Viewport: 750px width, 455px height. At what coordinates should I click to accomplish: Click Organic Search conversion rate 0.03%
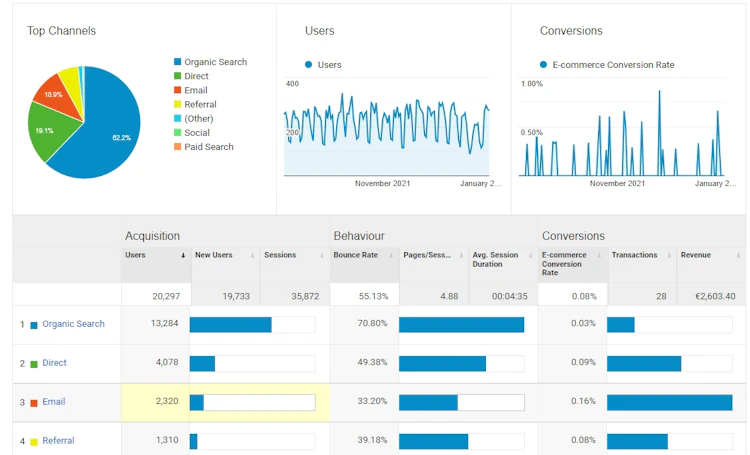pyautogui.click(x=583, y=323)
